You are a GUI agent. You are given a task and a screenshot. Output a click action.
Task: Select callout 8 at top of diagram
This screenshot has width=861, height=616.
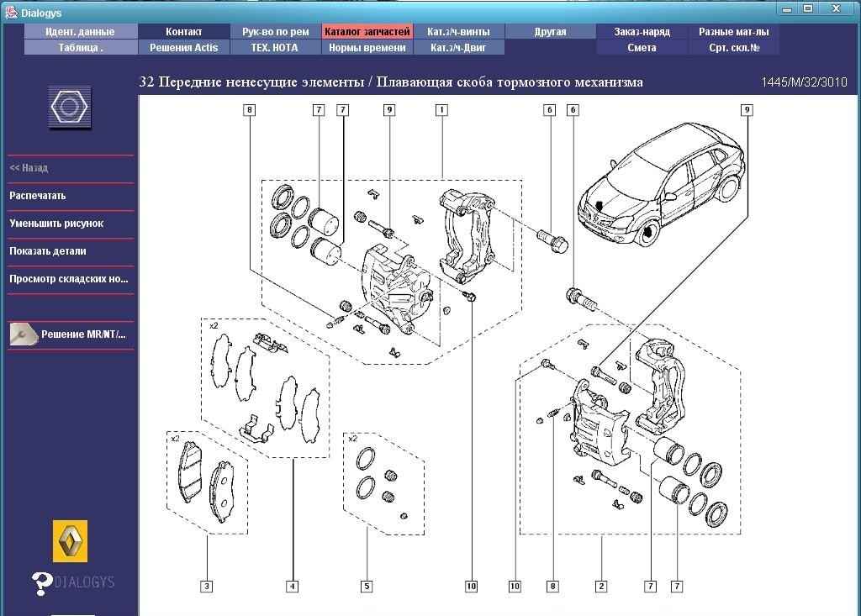(249, 110)
